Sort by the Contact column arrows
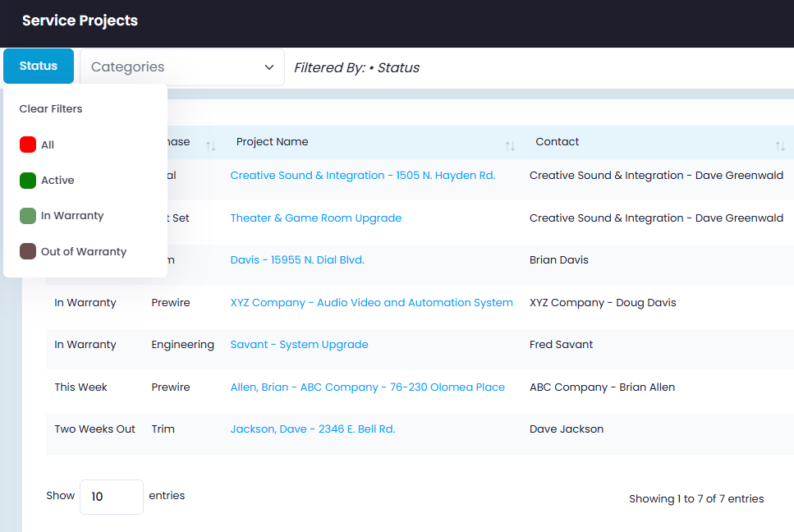Screen dimensions: 794x532 (780, 146)
